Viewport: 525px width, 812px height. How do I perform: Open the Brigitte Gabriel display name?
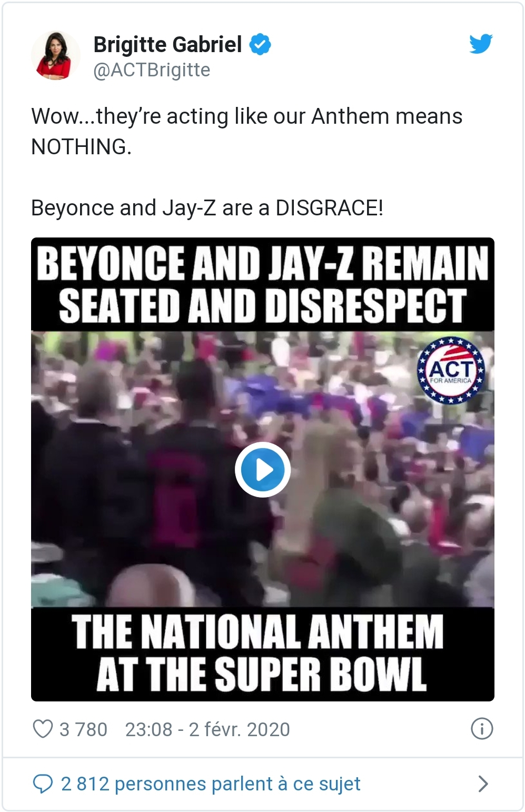click(167, 45)
